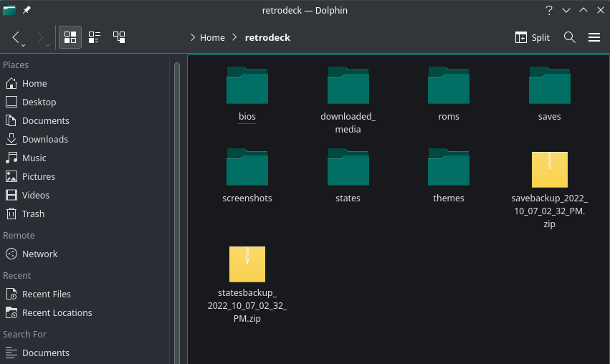Expand the chevron before retrodeck breadcrumb

[x=235, y=37]
